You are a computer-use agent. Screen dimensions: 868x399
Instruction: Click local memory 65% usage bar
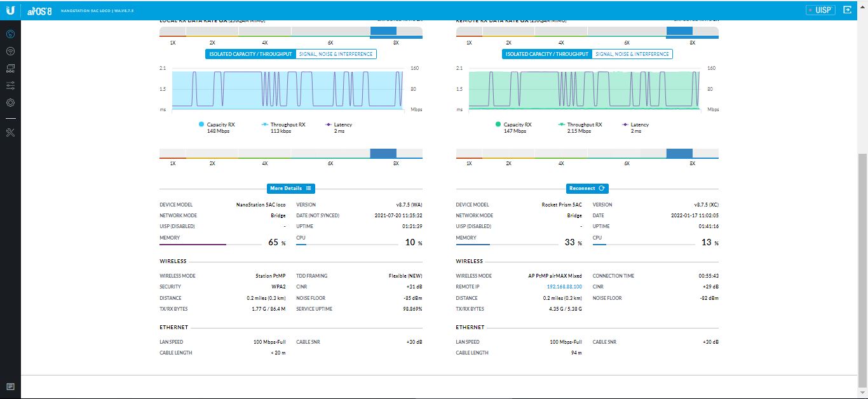tap(211, 245)
